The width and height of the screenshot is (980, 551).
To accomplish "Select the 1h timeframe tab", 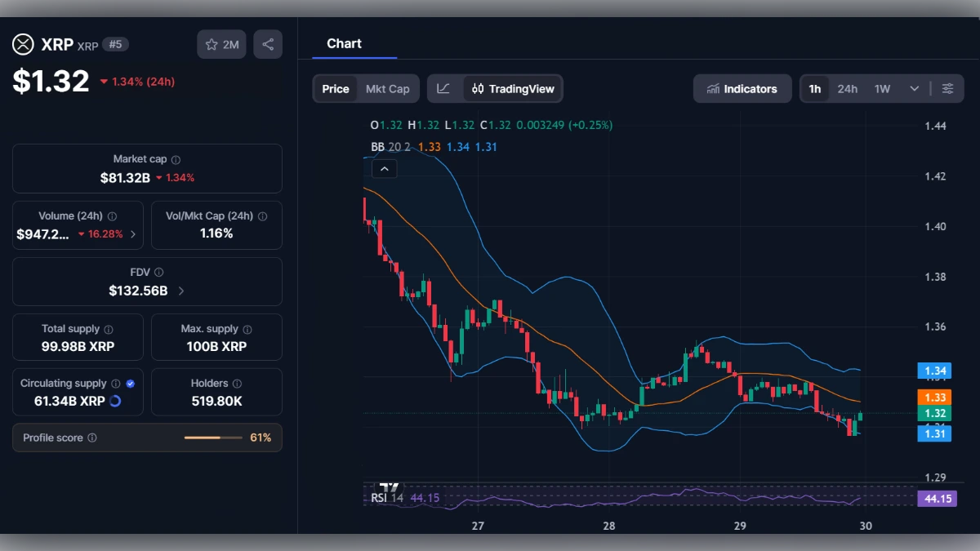I will tap(814, 88).
